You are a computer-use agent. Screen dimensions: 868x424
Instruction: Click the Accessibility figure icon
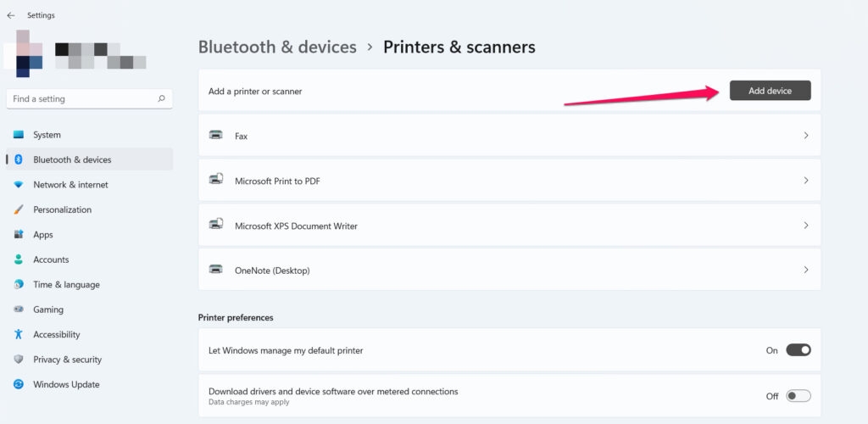[x=19, y=334]
